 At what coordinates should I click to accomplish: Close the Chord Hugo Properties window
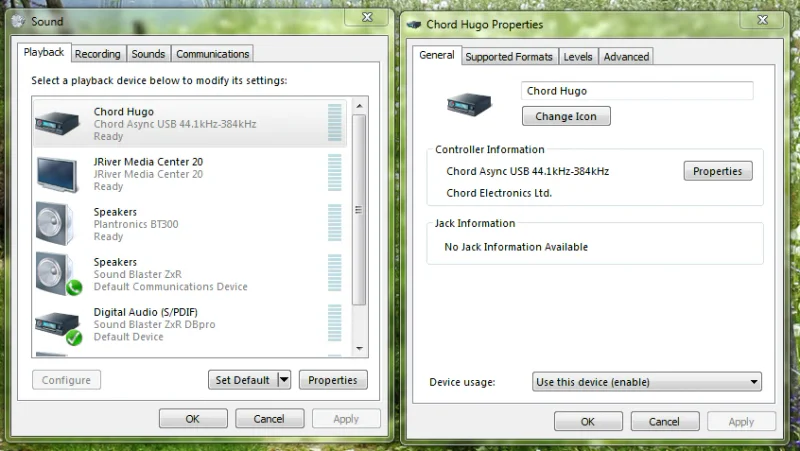[762, 20]
